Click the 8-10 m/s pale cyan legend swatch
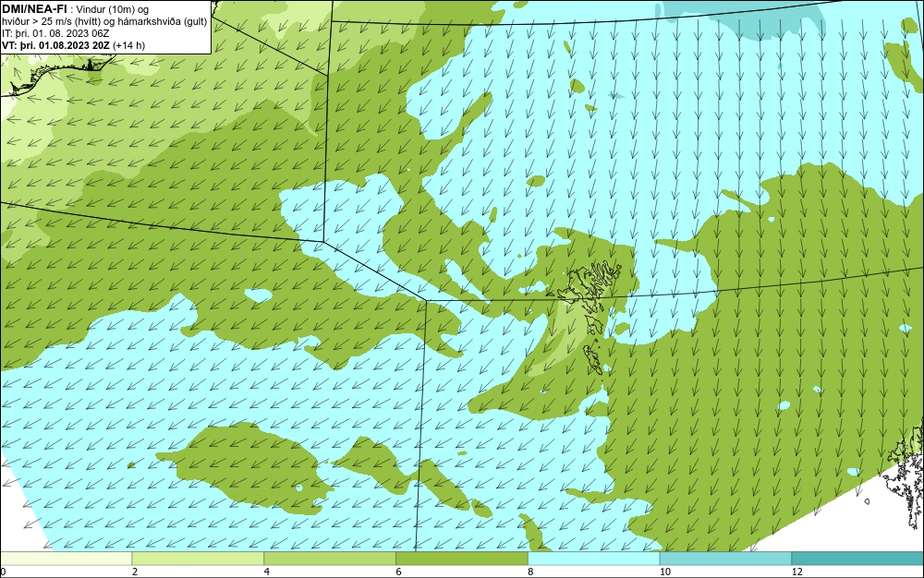The width and height of the screenshot is (924, 578). click(x=594, y=558)
